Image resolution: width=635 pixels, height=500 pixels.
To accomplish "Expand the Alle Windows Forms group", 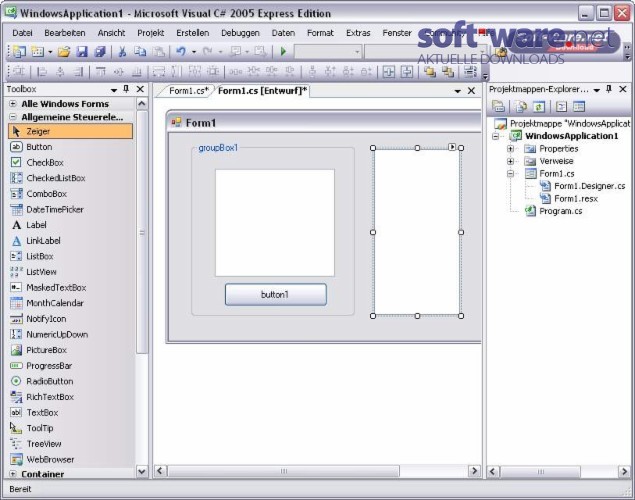I will click(x=13, y=104).
